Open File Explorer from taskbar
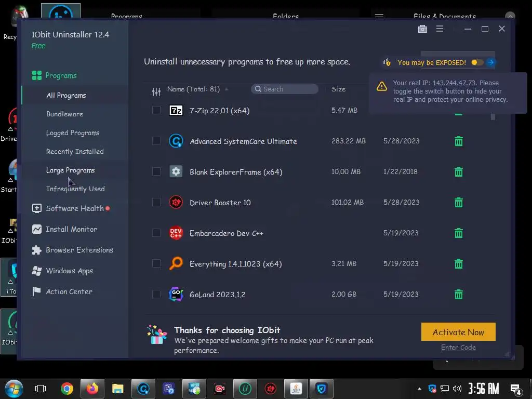The height and width of the screenshot is (399, 532). [x=118, y=389]
